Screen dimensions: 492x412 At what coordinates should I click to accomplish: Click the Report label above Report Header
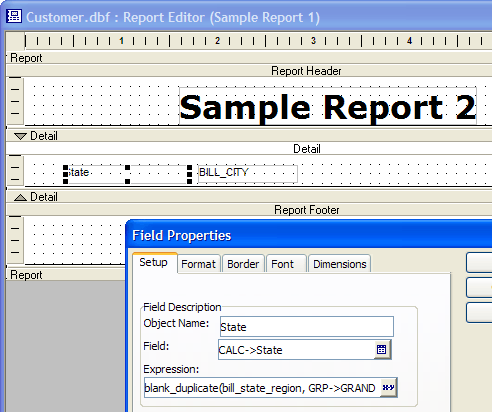(x=26, y=58)
